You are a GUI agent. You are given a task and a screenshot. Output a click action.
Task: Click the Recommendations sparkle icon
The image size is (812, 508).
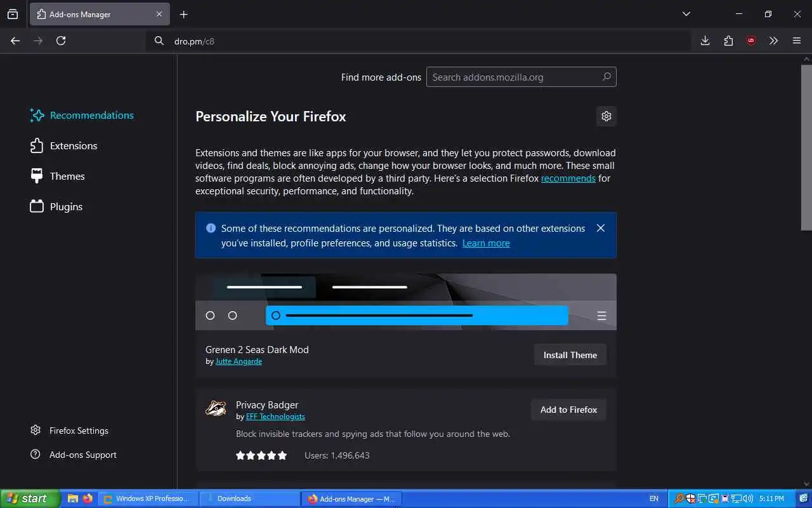37,115
